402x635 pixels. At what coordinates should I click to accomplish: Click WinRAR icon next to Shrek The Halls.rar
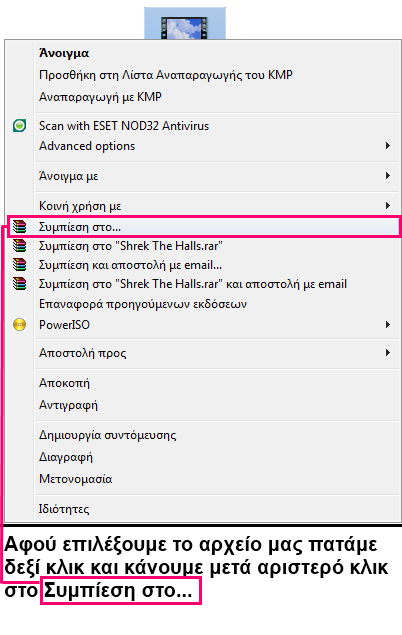[19, 246]
